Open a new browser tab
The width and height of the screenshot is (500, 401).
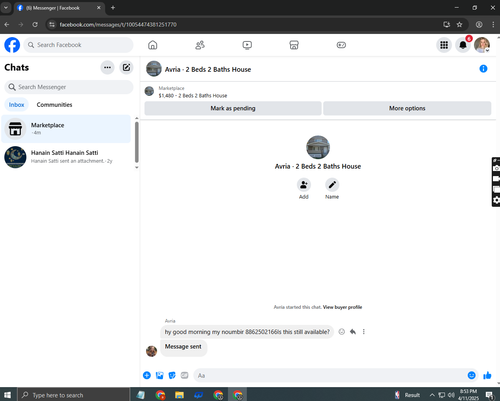(x=113, y=8)
